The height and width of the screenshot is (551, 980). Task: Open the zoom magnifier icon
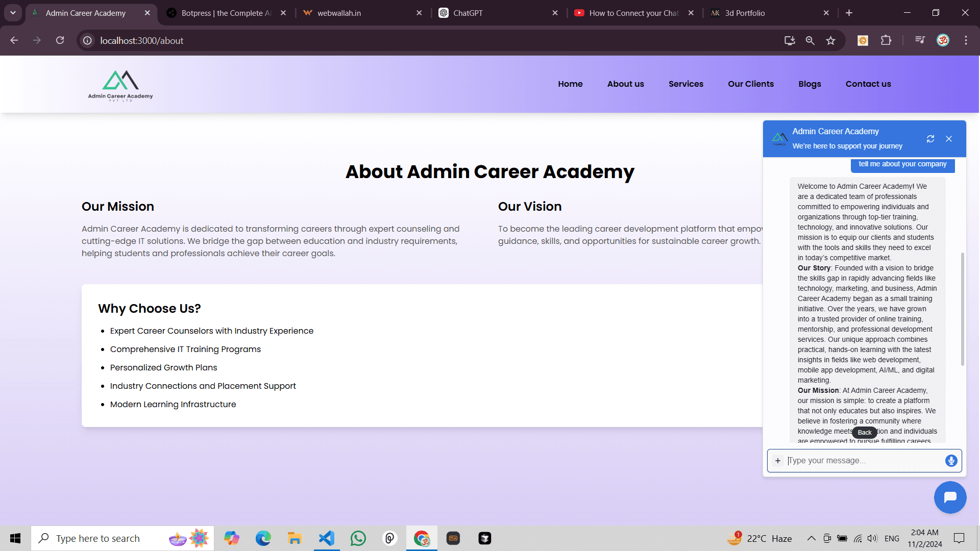pos(810,40)
